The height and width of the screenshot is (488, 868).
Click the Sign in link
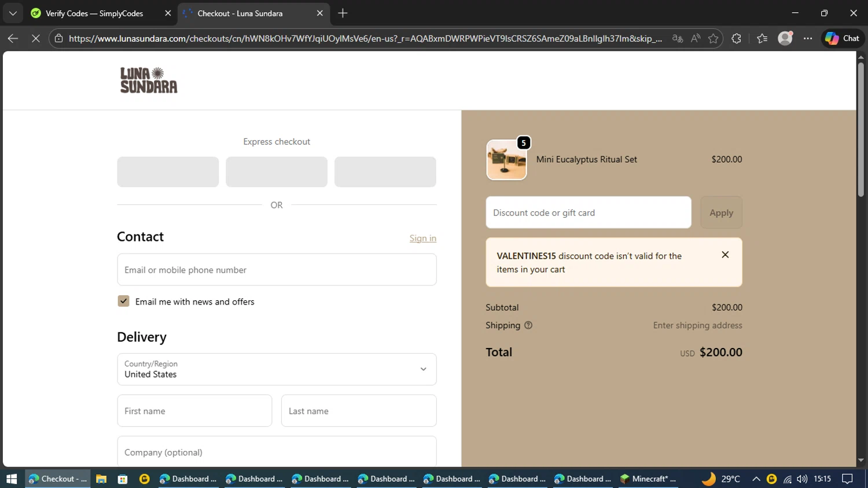[x=423, y=238]
